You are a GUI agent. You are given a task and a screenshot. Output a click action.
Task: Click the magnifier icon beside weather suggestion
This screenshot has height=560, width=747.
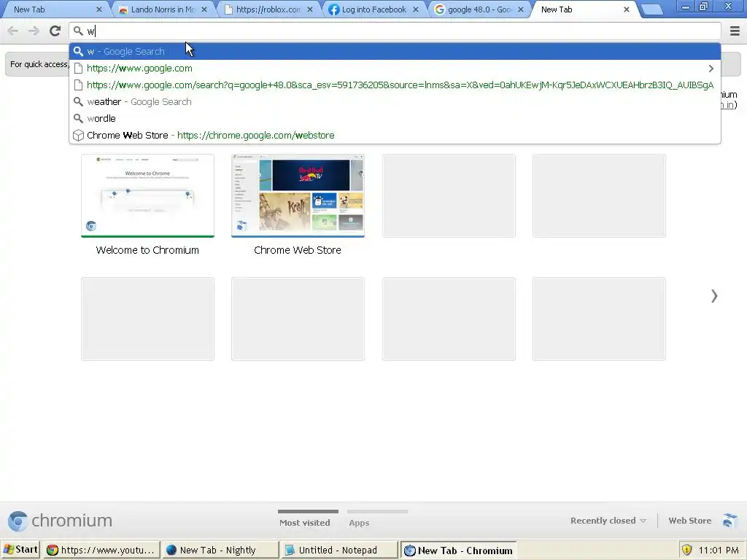click(x=78, y=102)
